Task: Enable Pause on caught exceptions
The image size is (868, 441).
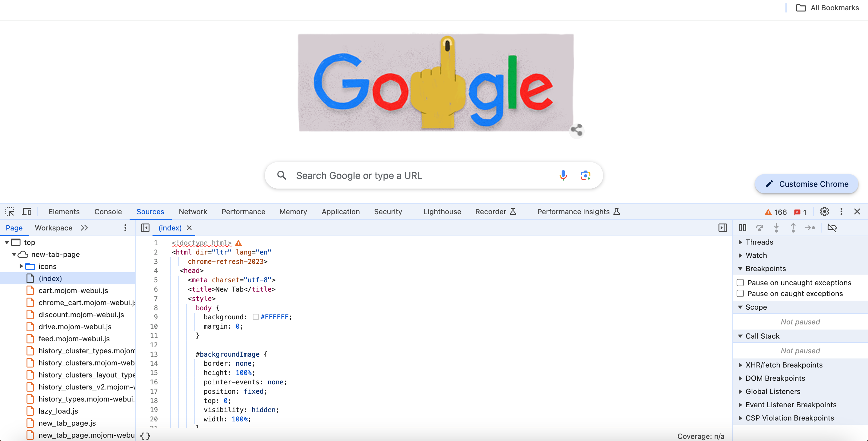Action: tap(740, 293)
